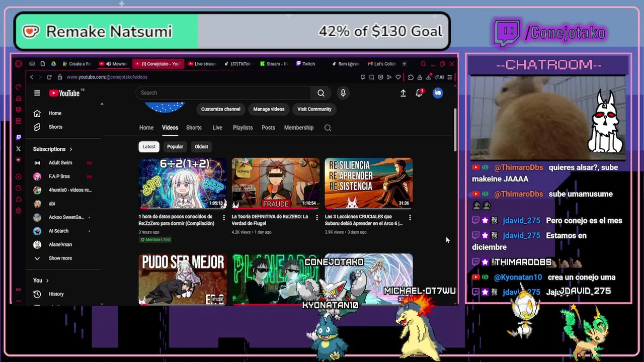
Task: Open the 'Re:Silencia Re:Aprender' video thumbnail
Action: click(369, 184)
